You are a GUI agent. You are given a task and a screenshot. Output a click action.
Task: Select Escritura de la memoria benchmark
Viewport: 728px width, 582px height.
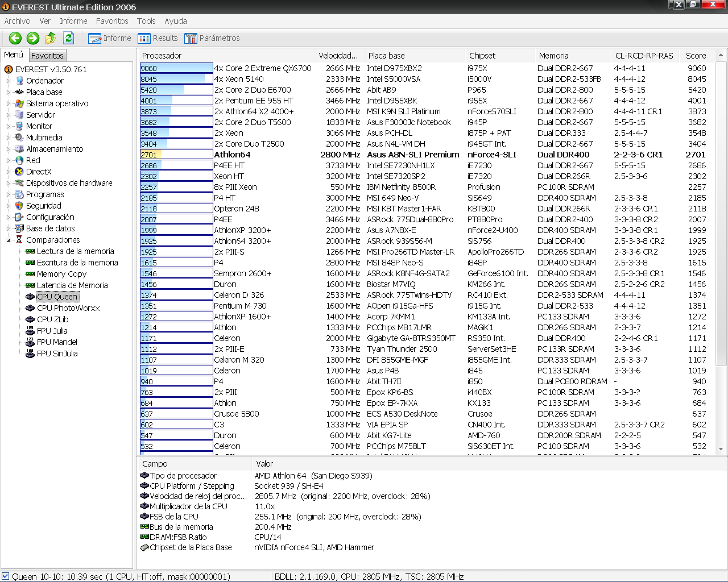tap(77, 263)
